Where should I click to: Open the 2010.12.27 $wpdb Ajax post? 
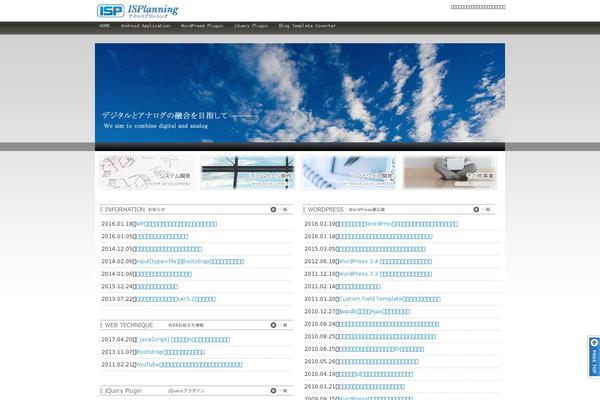point(374,312)
